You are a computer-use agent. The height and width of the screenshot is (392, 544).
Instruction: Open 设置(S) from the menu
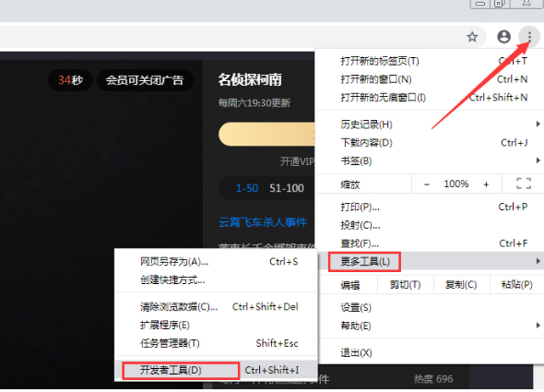(x=431, y=308)
